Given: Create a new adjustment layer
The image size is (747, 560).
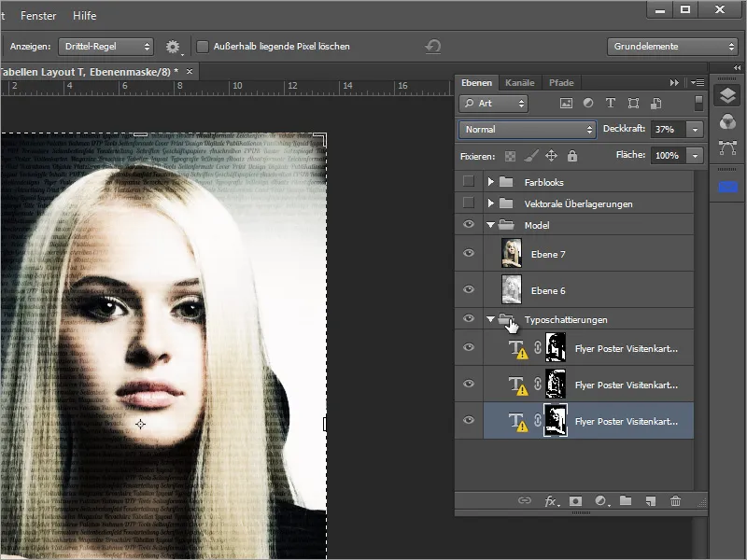Looking at the screenshot, I should coord(602,501).
